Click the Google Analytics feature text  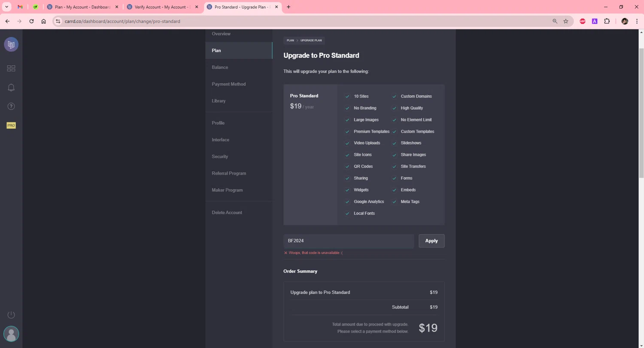[369, 202]
